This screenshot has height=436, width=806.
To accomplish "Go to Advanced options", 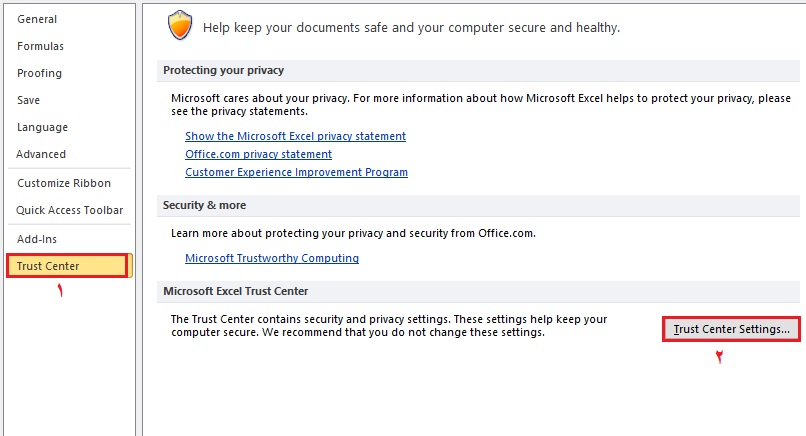I will [41, 154].
